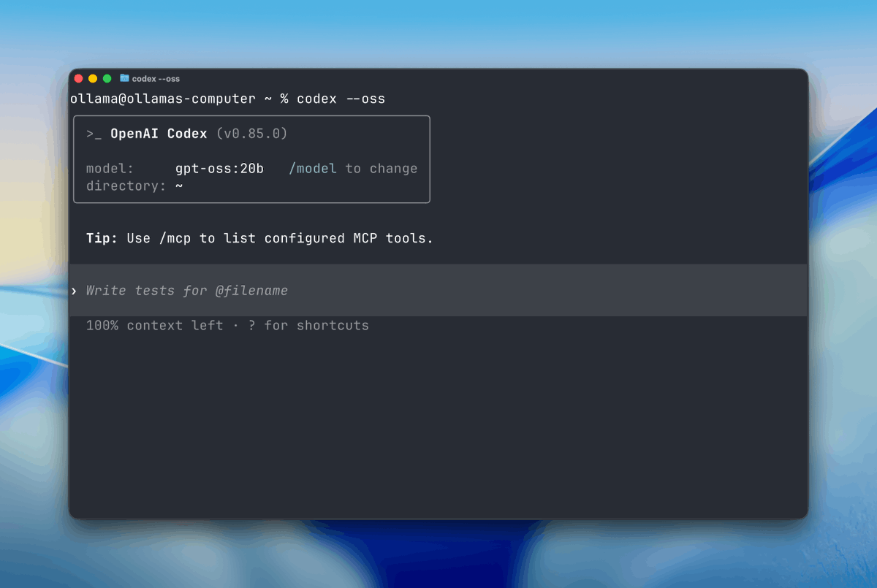Click the 'codex --oss' command on prompt line
Viewport: 877px width, 588px height.
click(341, 99)
